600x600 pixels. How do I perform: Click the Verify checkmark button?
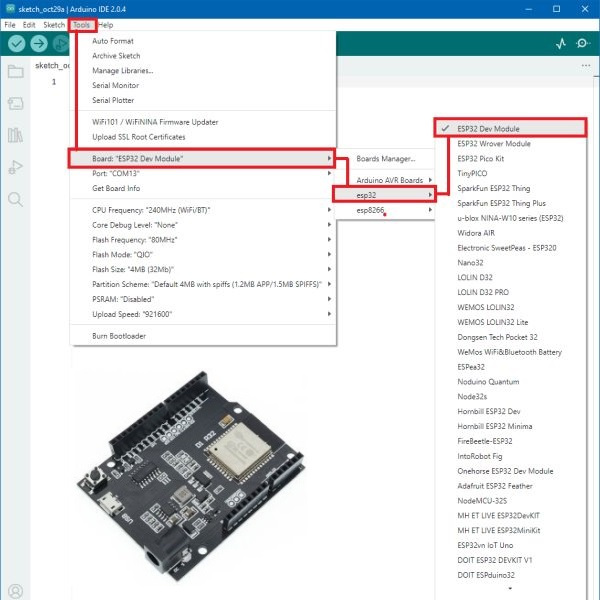tap(16, 43)
